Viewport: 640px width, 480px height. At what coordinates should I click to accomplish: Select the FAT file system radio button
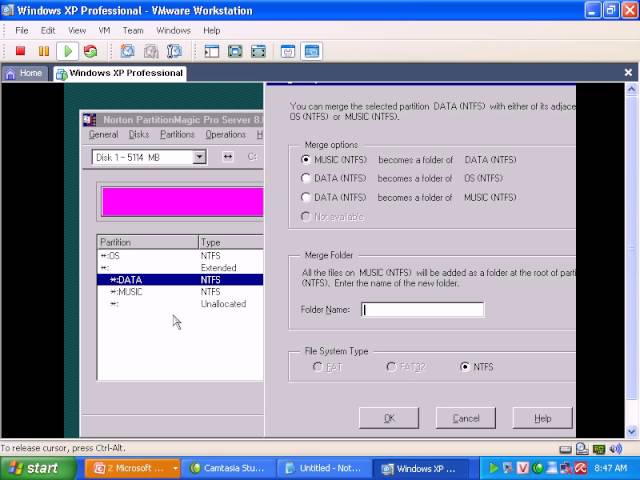point(317,367)
